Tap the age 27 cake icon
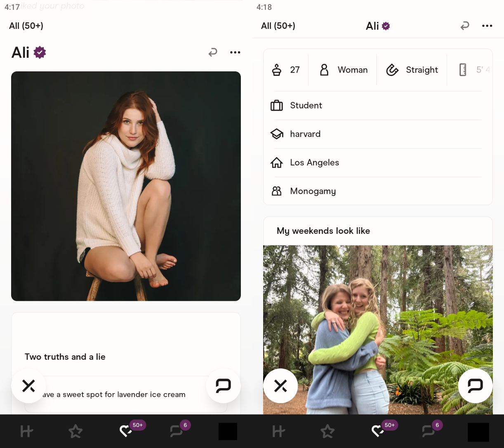 tap(276, 70)
